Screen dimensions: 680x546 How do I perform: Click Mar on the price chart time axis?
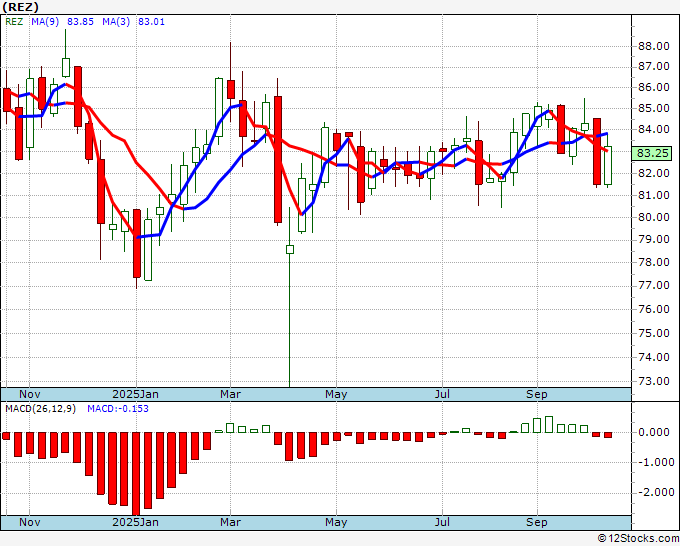pyautogui.click(x=230, y=394)
